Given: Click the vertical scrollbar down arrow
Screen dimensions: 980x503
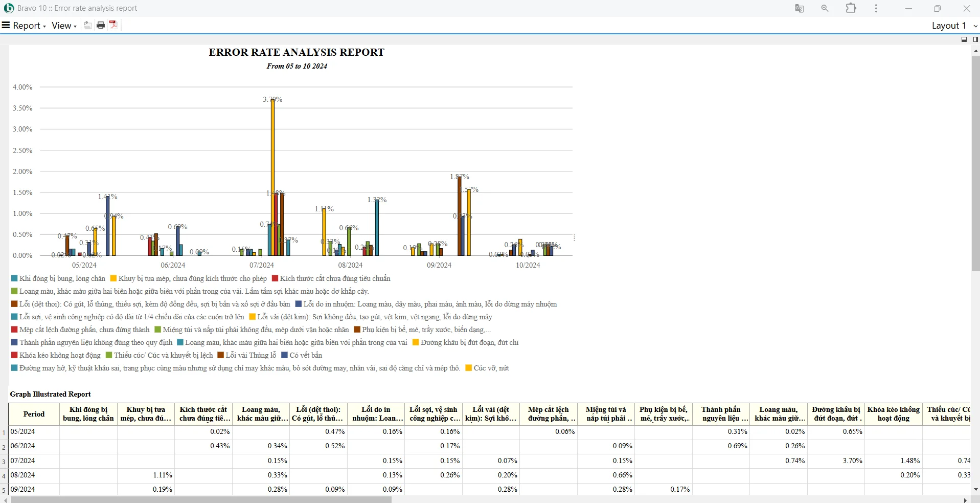Looking at the screenshot, I should pos(975,490).
